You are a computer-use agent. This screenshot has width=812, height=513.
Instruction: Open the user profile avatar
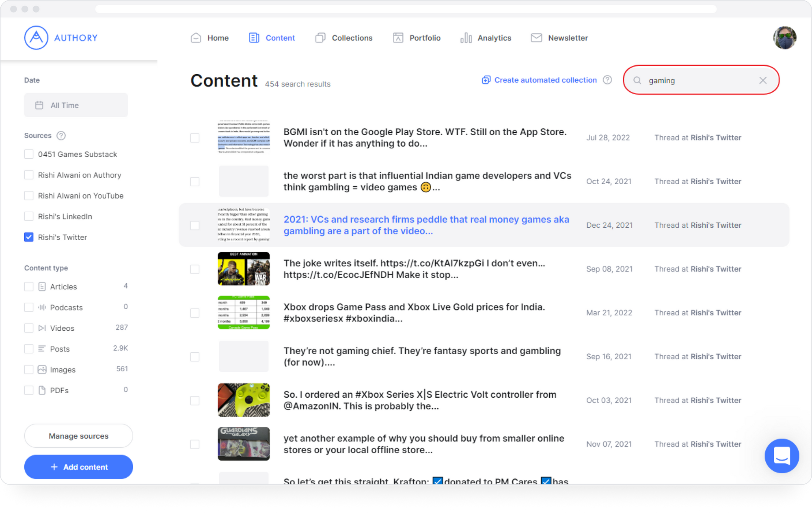click(x=784, y=38)
